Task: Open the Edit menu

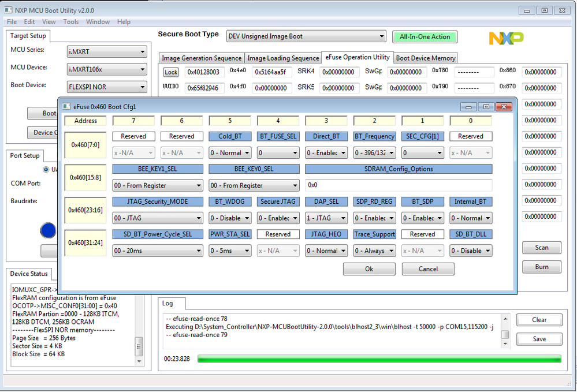Action: pyautogui.click(x=29, y=22)
